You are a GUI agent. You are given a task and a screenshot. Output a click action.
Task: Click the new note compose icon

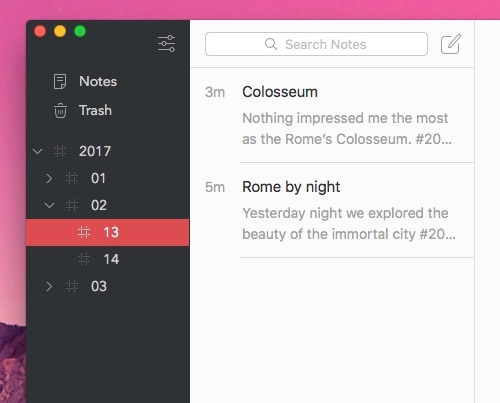tap(451, 44)
